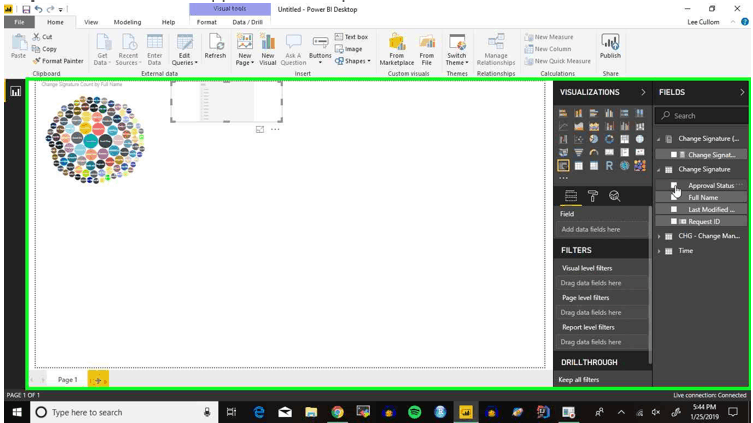Image resolution: width=753 pixels, height=423 pixels.
Task: Click the Windows search box
Action: pyautogui.click(x=124, y=412)
